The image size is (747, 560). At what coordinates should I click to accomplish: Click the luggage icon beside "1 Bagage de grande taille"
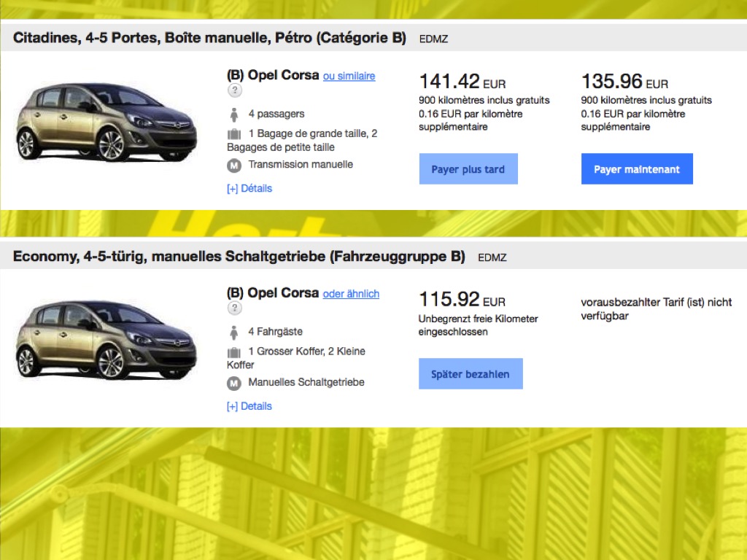point(234,134)
